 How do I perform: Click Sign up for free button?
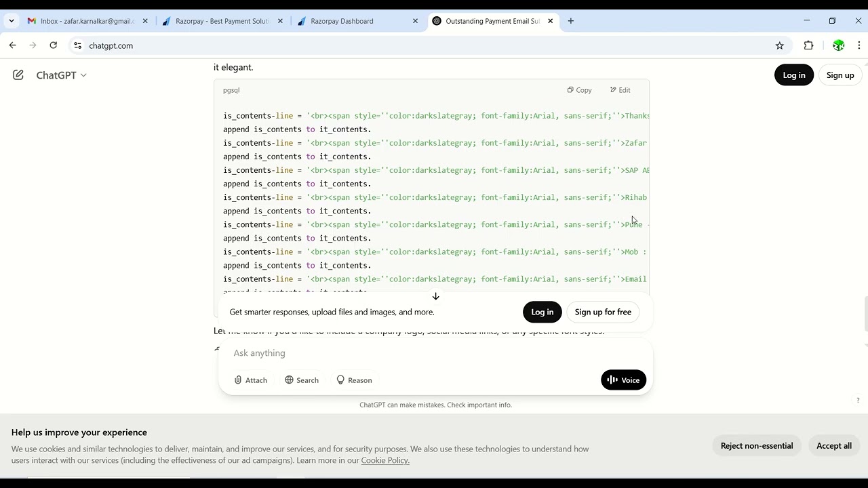click(603, 312)
